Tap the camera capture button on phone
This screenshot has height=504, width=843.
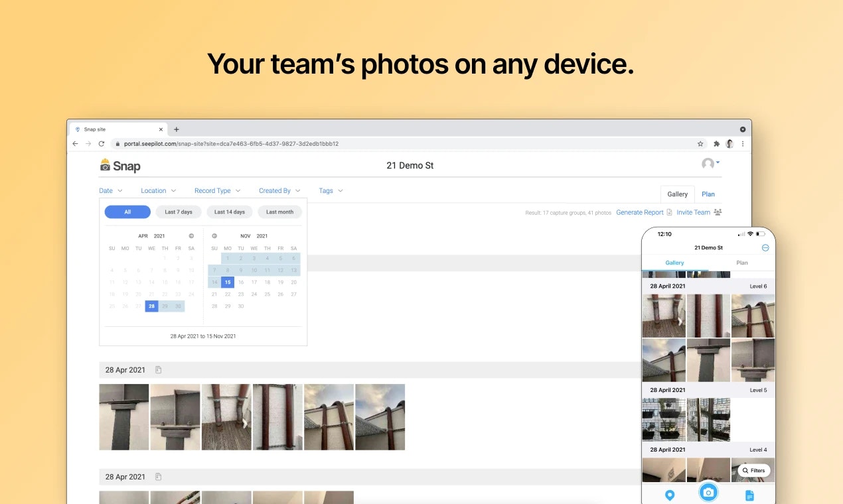point(708,492)
